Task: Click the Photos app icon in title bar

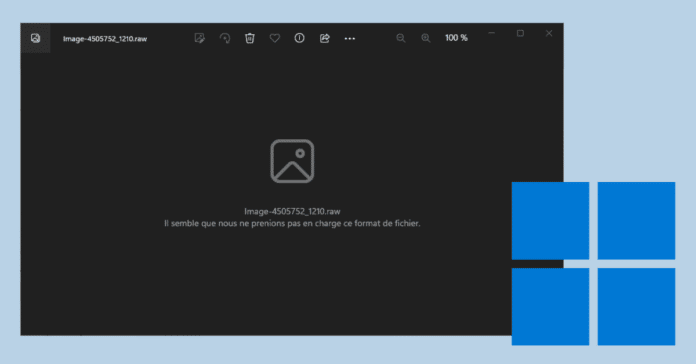Action: pyautogui.click(x=36, y=38)
